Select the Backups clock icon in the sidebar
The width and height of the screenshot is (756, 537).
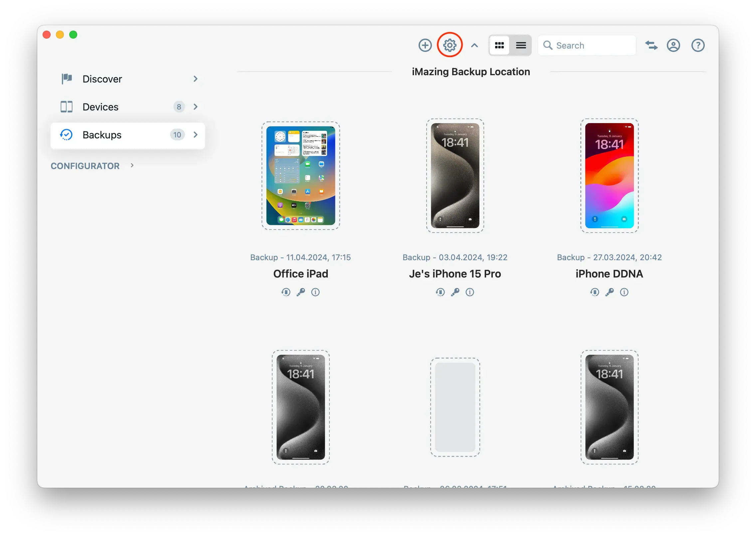[x=67, y=135]
